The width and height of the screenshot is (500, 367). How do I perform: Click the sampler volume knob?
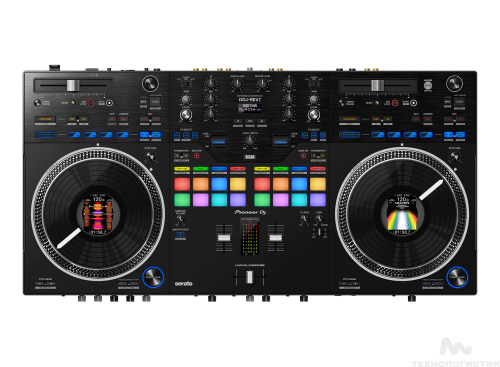click(x=180, y=219)
